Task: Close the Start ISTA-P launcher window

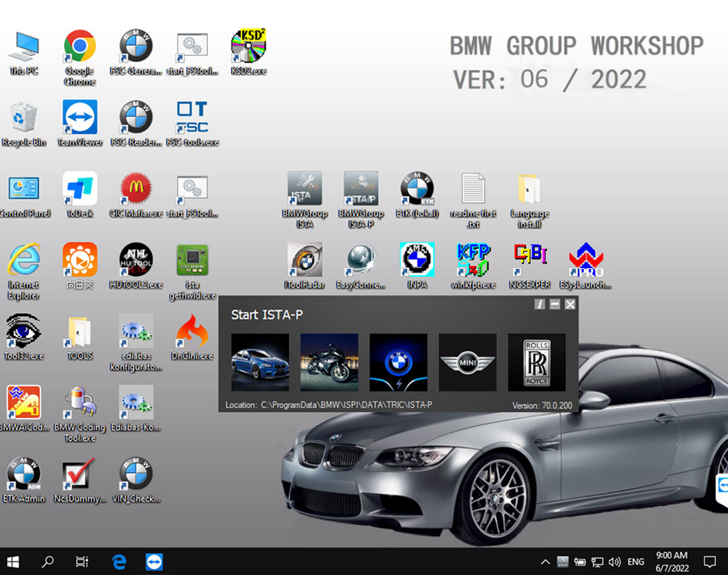Action: click(x=570, y=304)
